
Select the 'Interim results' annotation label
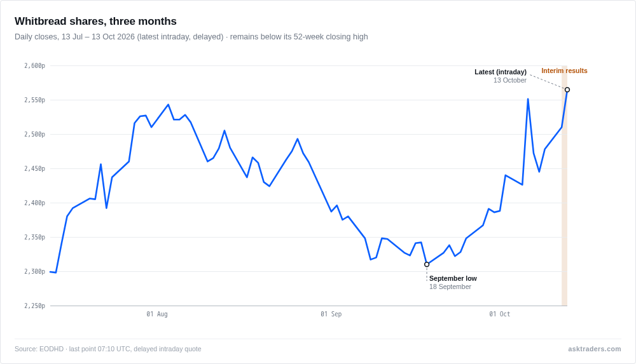(564, 71)
